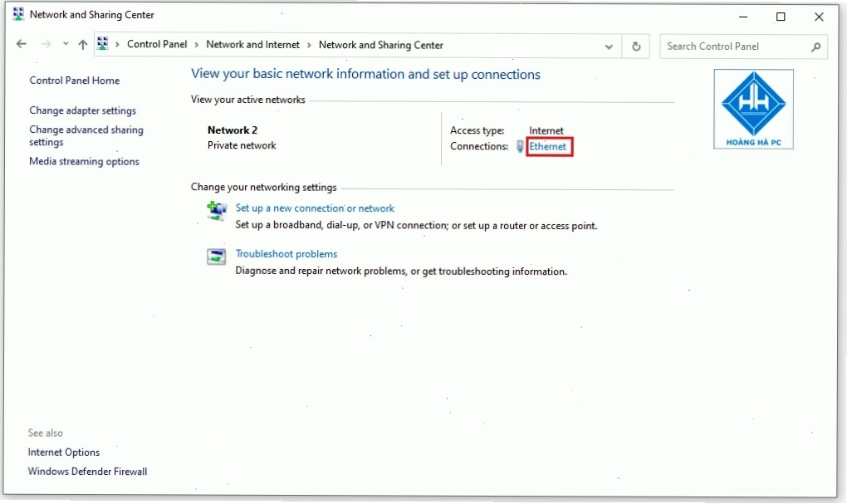Click the Network 2 network name

[x=233, y=130]
